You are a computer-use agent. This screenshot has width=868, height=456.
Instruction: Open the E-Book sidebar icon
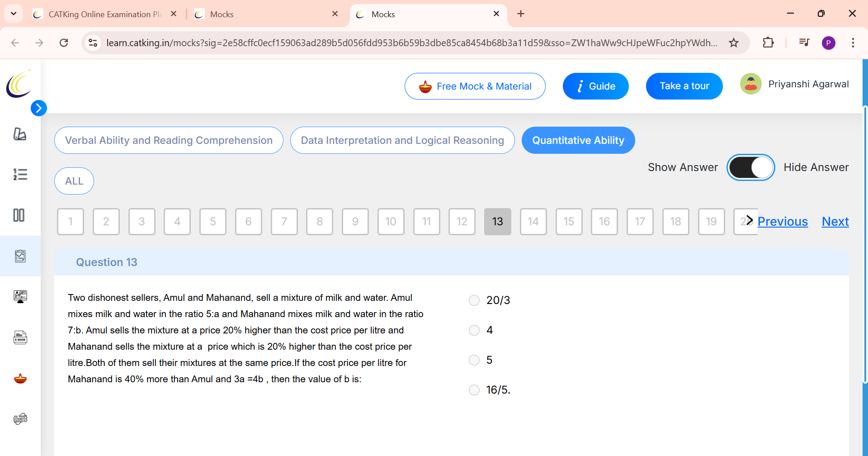point(20,337)
